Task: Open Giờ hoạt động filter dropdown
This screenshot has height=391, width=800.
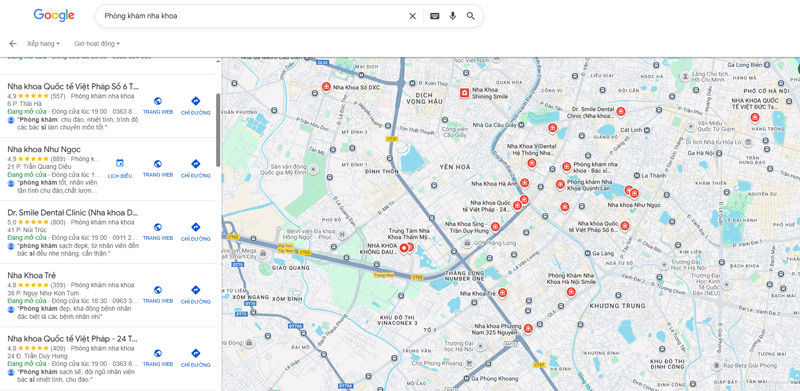Action: [x=97, y=44]
